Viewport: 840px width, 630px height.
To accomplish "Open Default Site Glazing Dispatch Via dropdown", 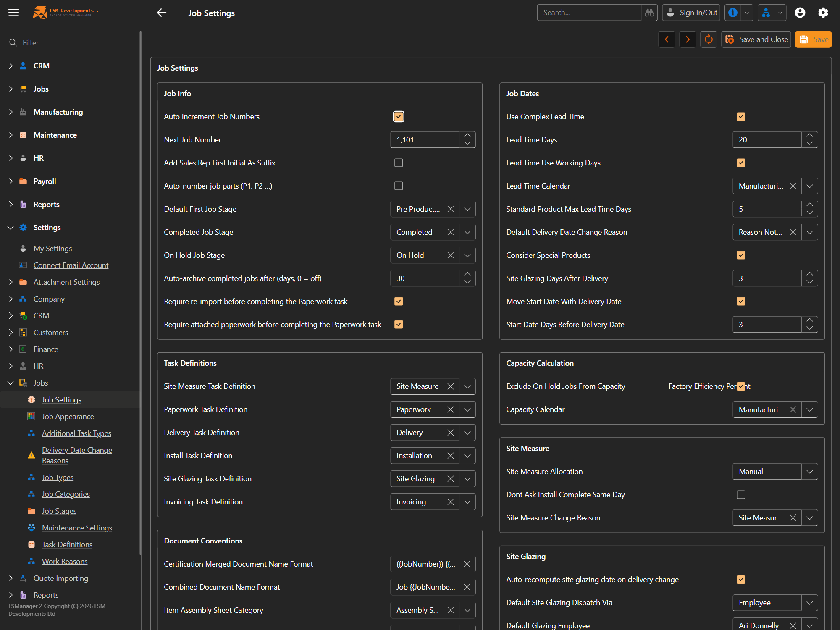I will 809,603.
